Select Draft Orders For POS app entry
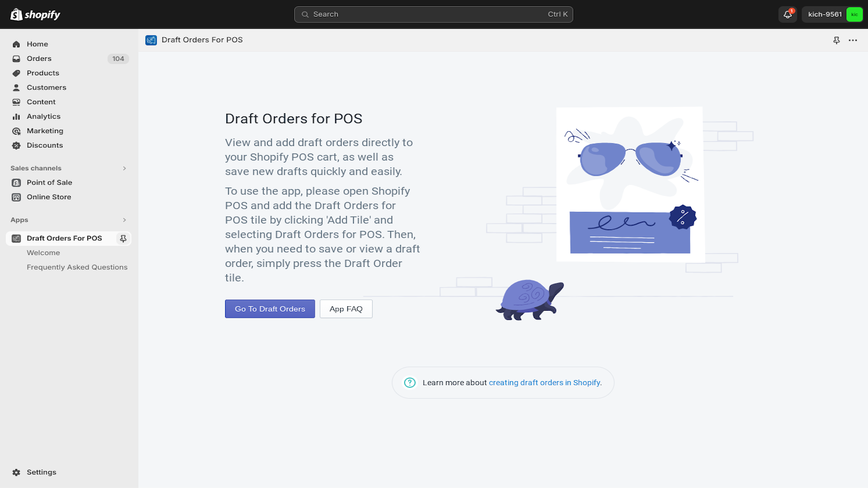 coord(64,239)
